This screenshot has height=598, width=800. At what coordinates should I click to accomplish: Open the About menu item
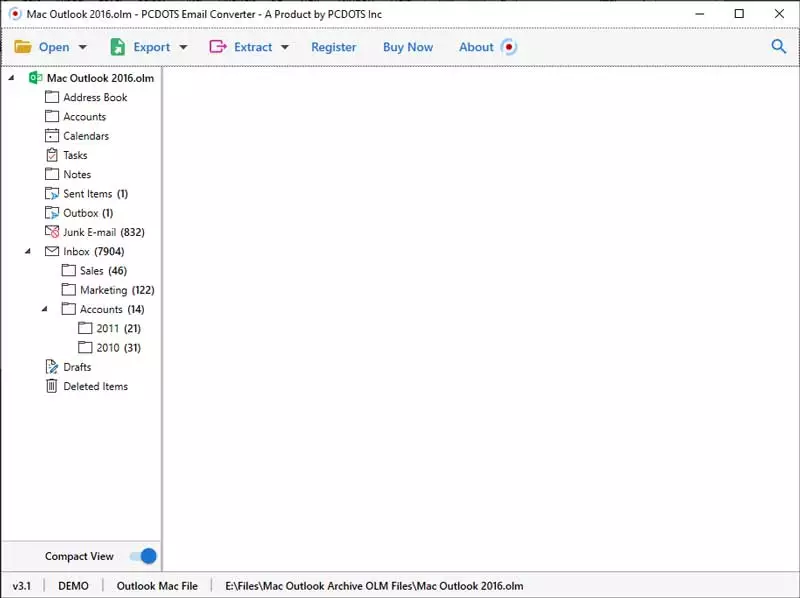[476, 47]
